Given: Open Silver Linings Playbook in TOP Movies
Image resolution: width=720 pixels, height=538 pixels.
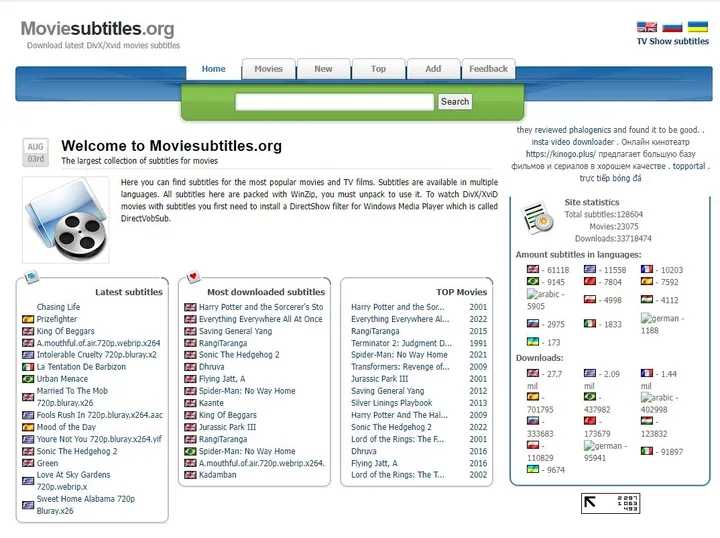Looking at the screenshot, I should coord(392,403).
